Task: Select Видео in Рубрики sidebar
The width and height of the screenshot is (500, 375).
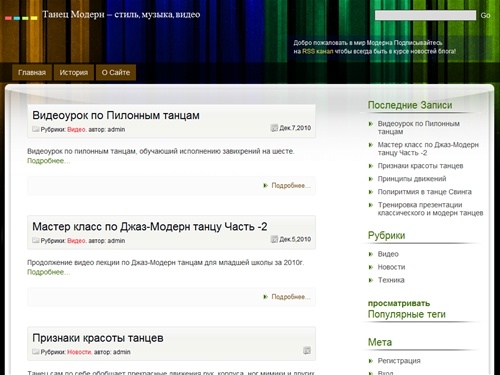Action: 388,254
